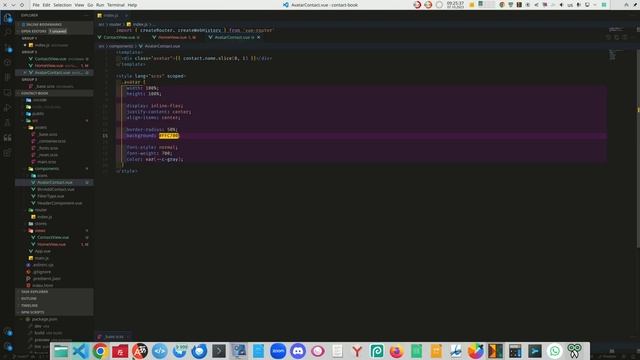Screen dimensions: 640x360
Task: Close the AvatarContact.vue editor tab
Action: [x=258, y=37]
